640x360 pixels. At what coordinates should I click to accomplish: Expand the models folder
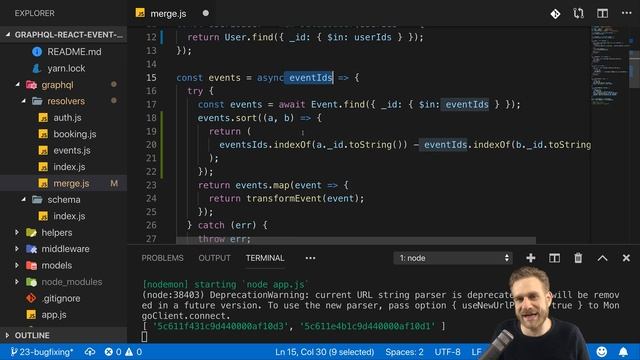pyautogui.click(x=17, y=265)
